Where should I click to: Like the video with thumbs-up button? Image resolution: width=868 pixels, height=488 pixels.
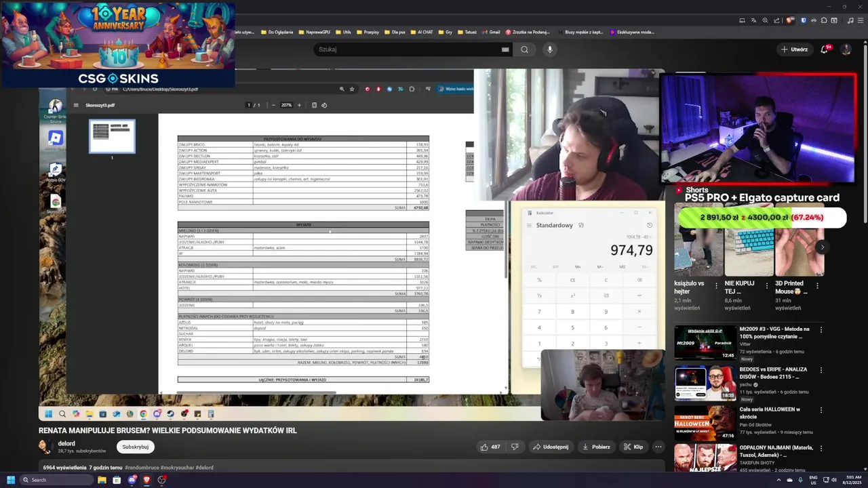pyautogui.click(x=490, y=447)
